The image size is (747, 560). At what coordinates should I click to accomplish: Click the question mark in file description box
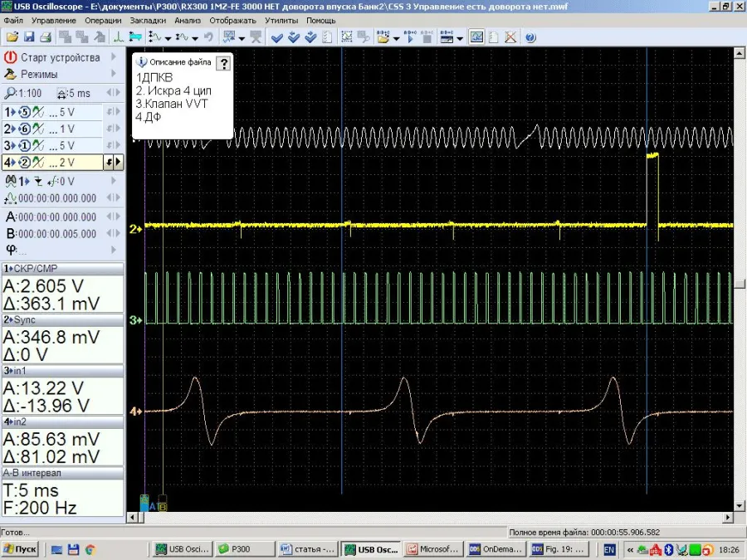coord(223,63)
